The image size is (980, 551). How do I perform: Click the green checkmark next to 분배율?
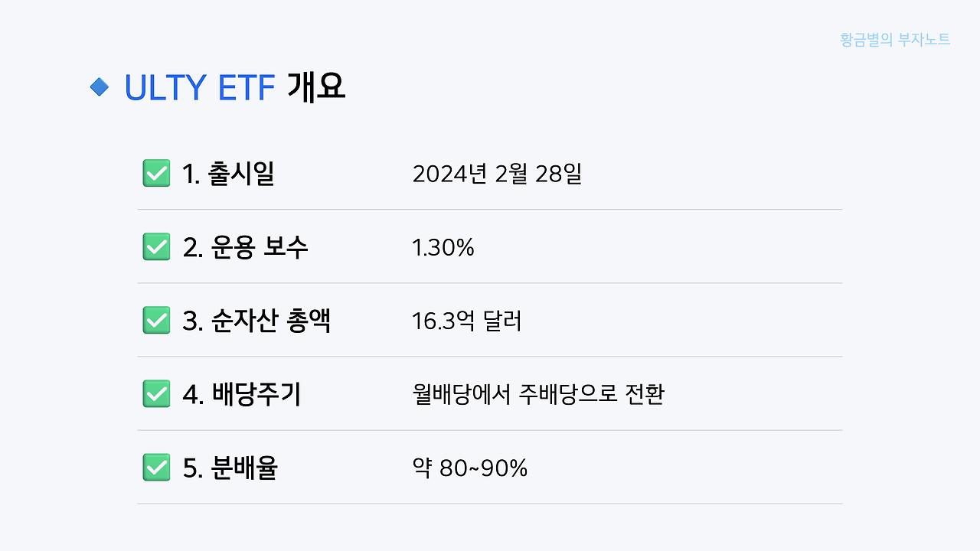click(157, 468)
